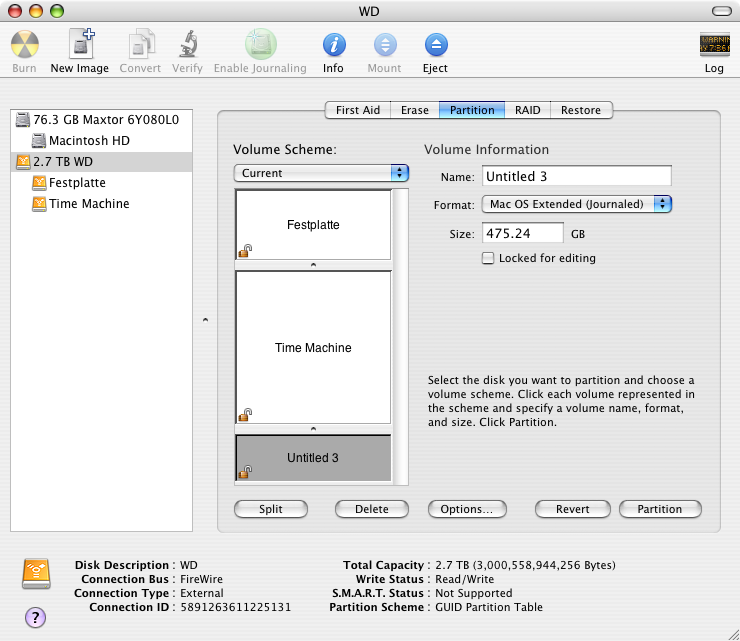Viewport: 740px width, 641px height.
Task: Toggle the Locked for editing checkbox
Action: click(488, 258)
